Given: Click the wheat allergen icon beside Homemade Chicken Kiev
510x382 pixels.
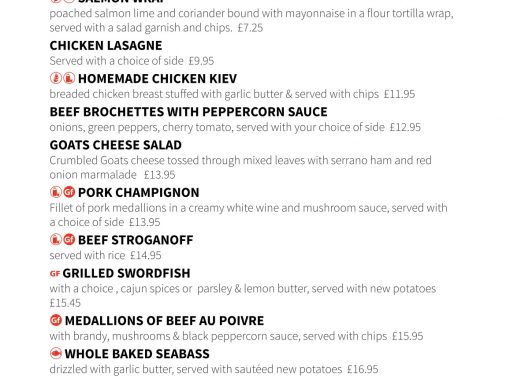Looking at the screenshot, I should point(56,78).
